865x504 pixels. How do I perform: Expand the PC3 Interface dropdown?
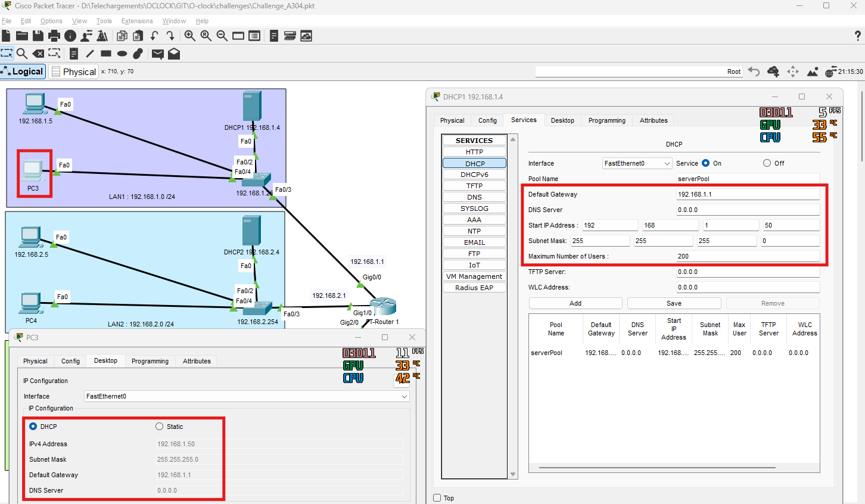[247, 396]
